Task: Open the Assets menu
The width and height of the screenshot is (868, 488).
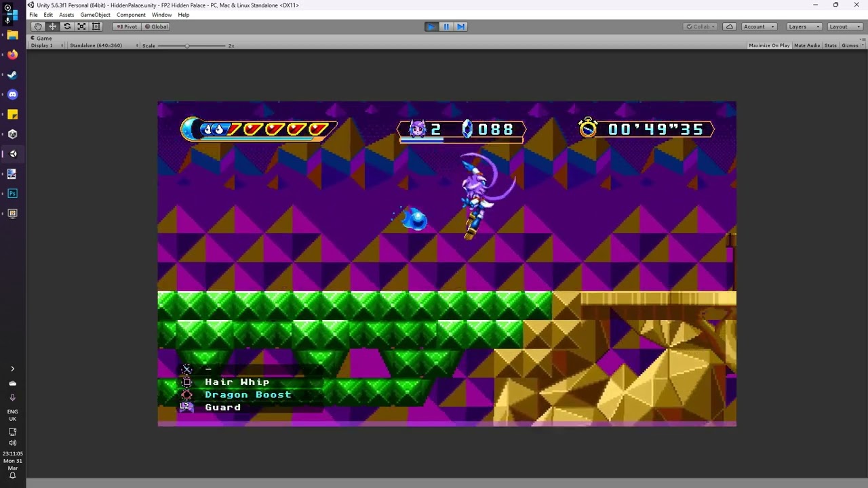Action: [66, 15]
